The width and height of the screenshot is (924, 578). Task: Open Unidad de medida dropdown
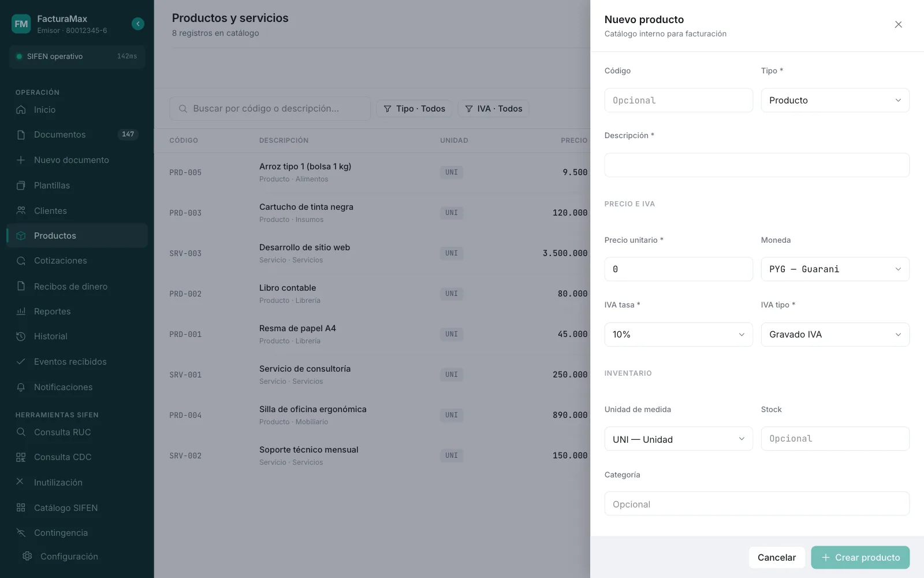point(679,439)
